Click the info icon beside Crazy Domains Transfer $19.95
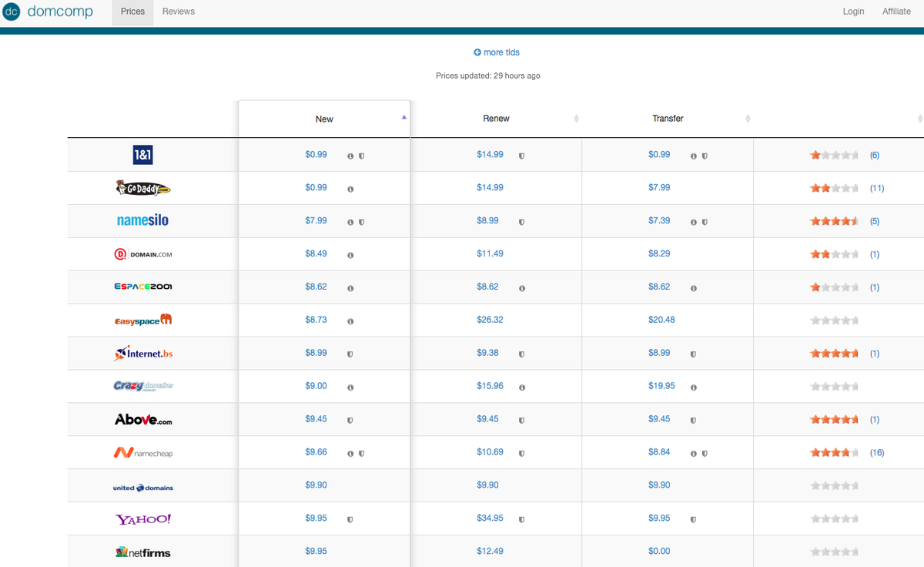Screen dimensions: 924x567 coord(693,388)
